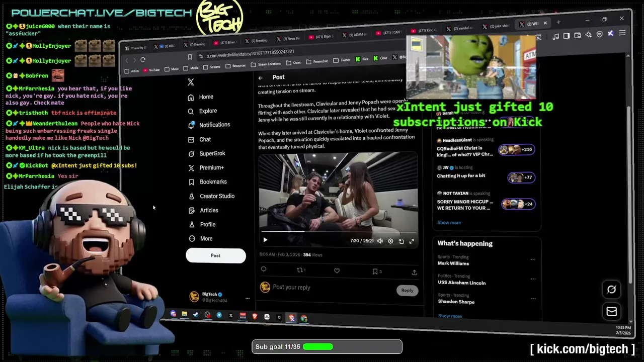The height and width of the screenshot is (362, 644).
Task: Click the reply comment icon
Action: [x=264, y=269]
